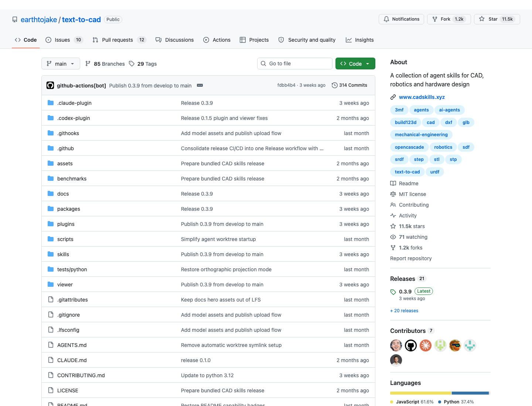Click the book icon next to Readme
Image resolution: width=532 pixels, height=406 pixels.
click(x=393, y=183)
